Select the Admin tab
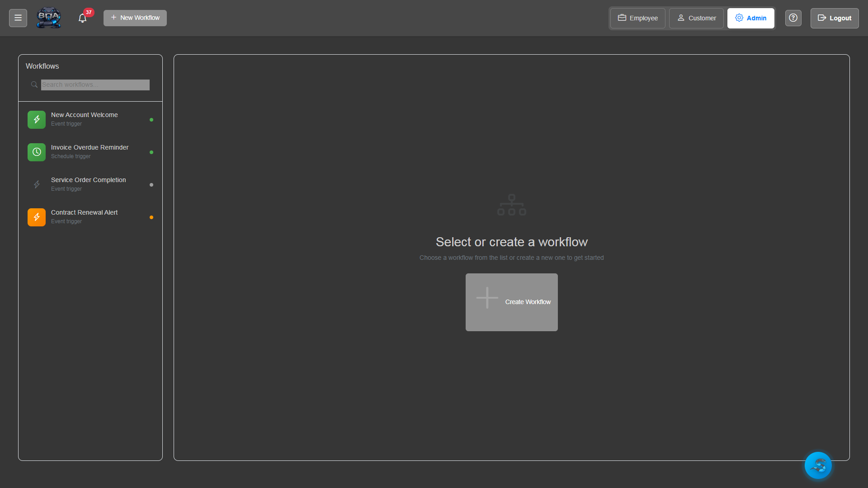The width and height of the screenshot is (868, 488). pos(750,18)
